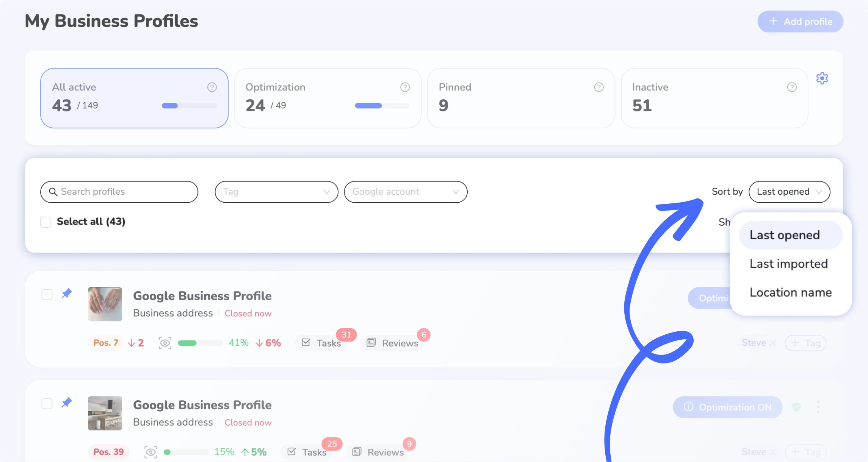This screenshot has width=868, height=462.
Task: Click the eye views icon on first profile
Action: (x=165, y=343)
